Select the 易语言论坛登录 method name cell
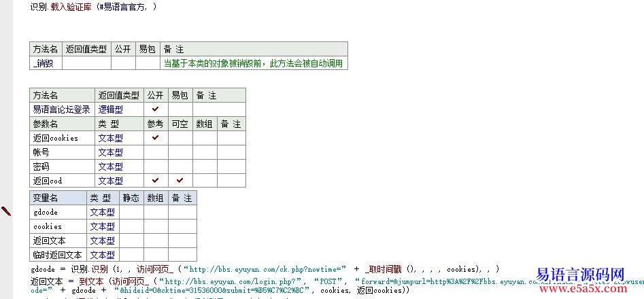 tap(62, 109)
